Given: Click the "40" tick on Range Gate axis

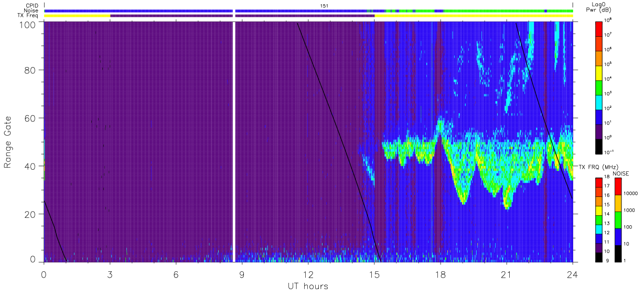Looking at the screenshot, I should coord(31,166).
